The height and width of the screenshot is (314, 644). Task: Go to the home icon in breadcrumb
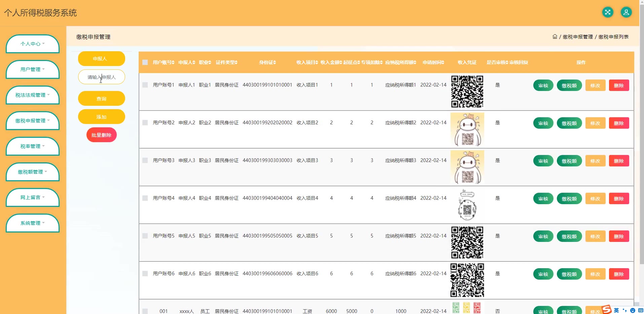[x=555, y=37]
